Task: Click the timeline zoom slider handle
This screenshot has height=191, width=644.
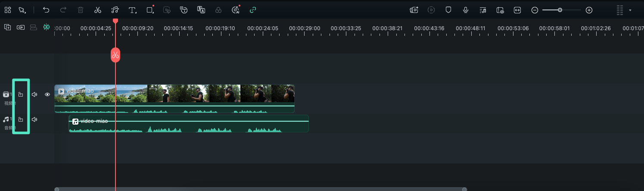Action: [x=560, y=10]
